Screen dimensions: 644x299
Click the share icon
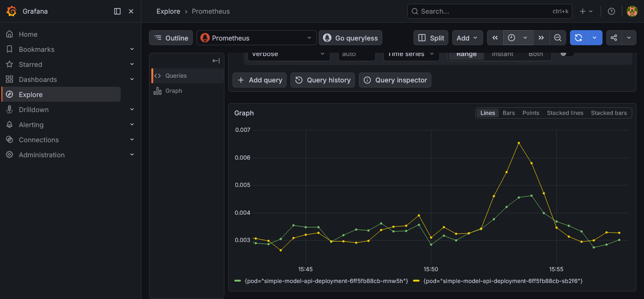click(x=614, y=38)
